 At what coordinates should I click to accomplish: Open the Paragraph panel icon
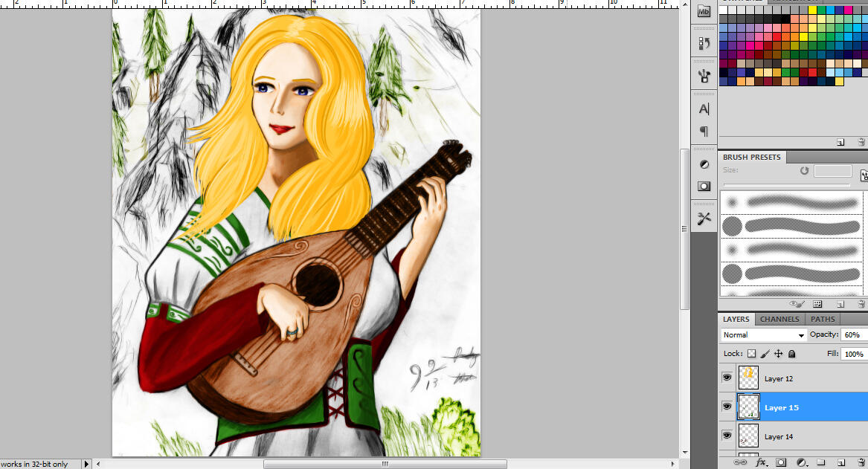coord(704,132)
